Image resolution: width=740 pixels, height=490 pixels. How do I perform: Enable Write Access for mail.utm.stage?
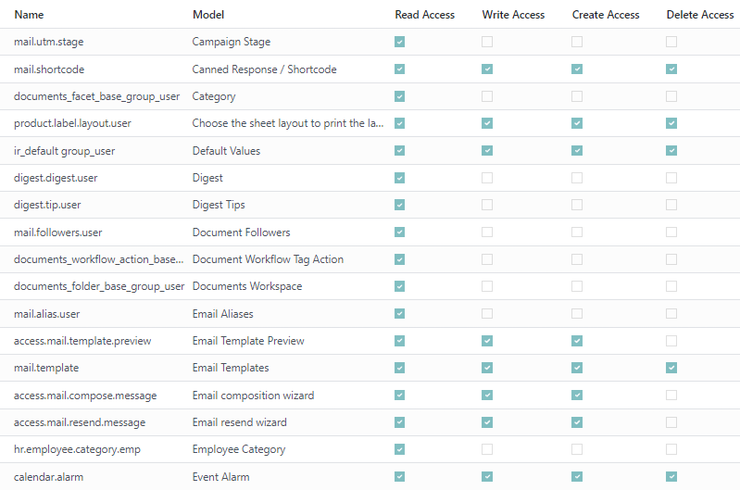tap(487, 42)
